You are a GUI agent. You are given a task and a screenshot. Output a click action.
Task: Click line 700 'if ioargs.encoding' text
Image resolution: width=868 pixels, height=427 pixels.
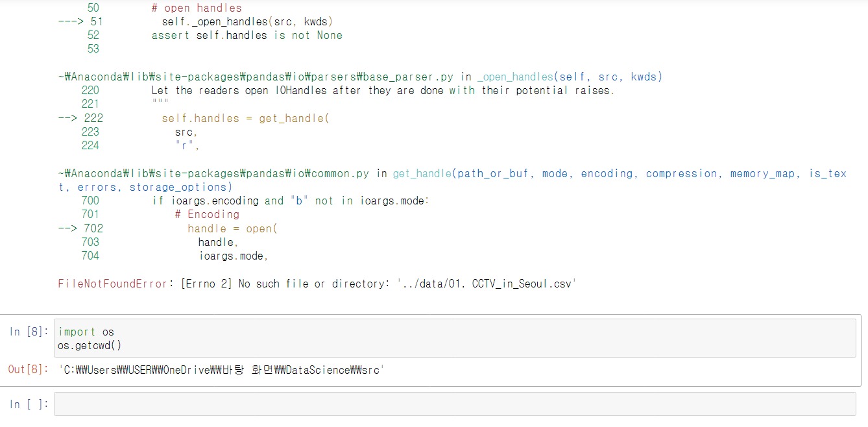291,201
